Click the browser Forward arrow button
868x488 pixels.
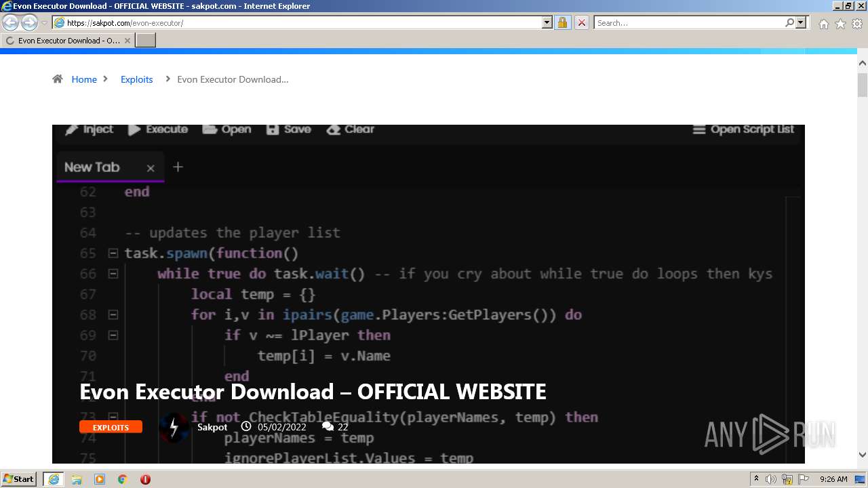29,22
